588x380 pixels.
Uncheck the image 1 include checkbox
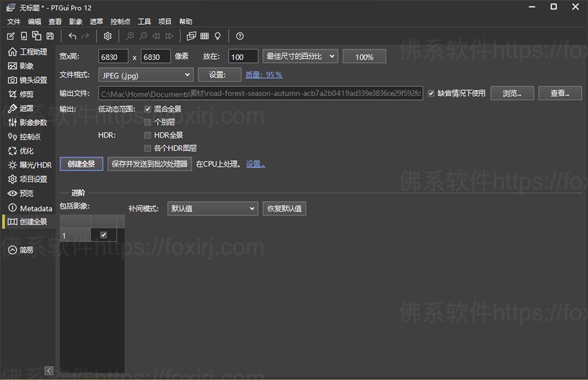pos(103,235)
